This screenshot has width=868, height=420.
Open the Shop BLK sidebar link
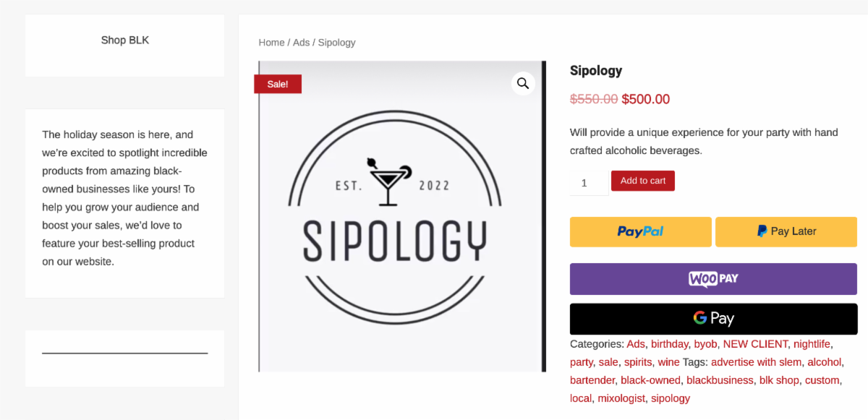[125, 40]
